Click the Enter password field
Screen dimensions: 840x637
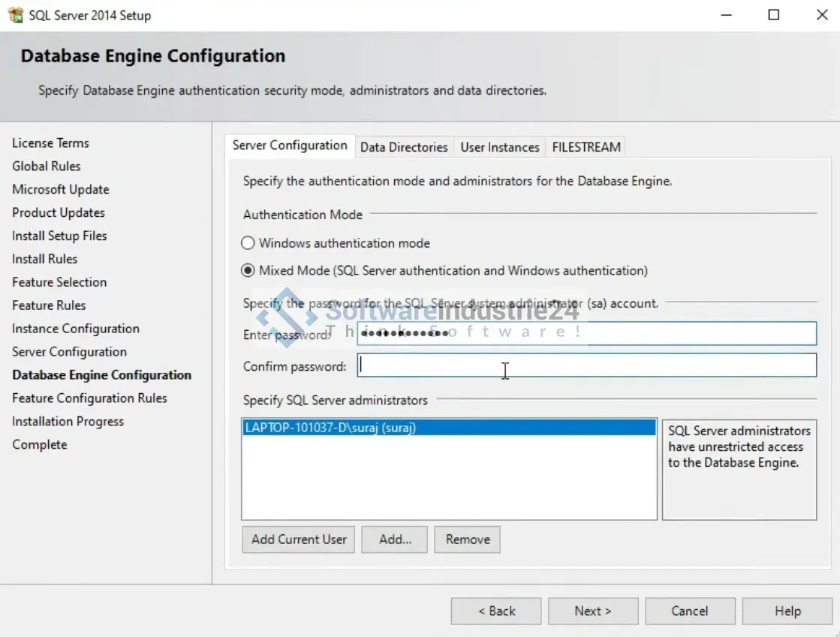pos(586,333)
